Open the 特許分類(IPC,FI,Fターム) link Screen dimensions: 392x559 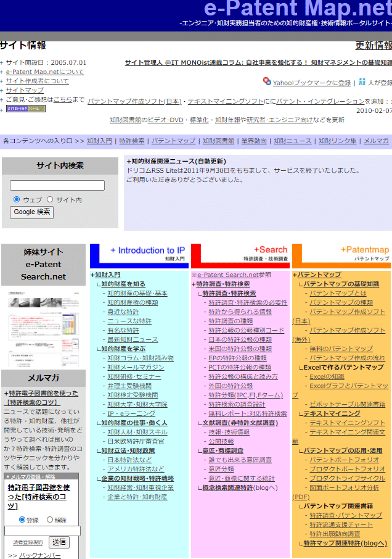click(x=246, y=395)
